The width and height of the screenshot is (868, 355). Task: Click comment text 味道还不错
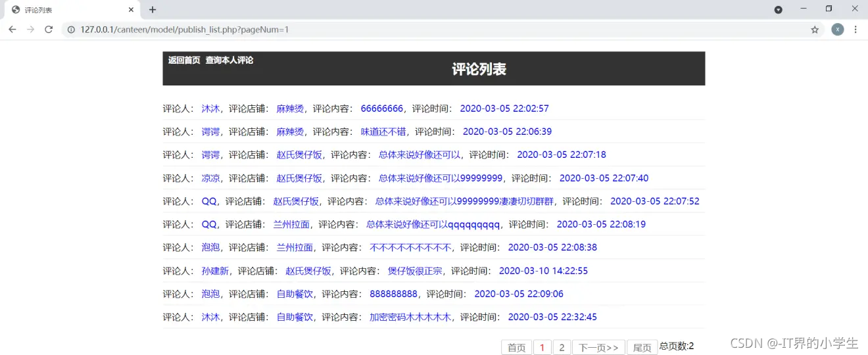pos(383,131)
